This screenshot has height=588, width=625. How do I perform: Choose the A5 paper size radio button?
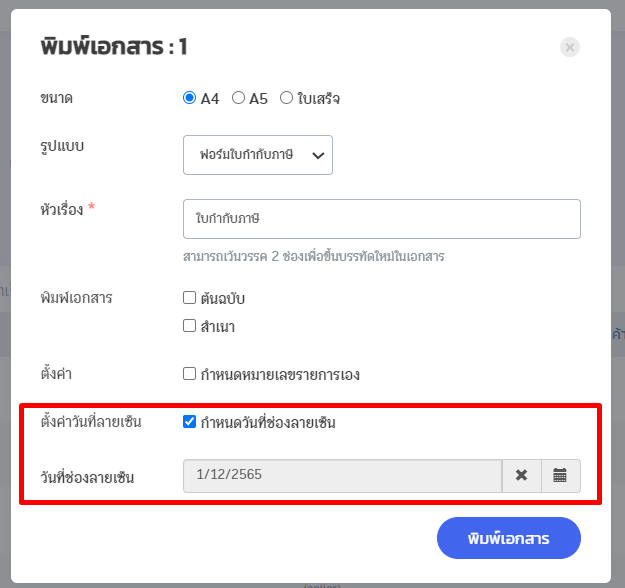[238, 98]
